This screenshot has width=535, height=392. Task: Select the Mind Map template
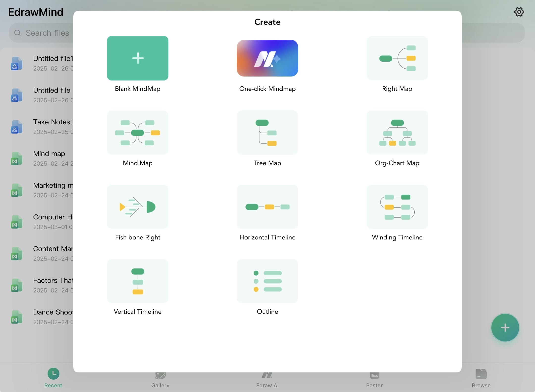[x=137, y=132]
